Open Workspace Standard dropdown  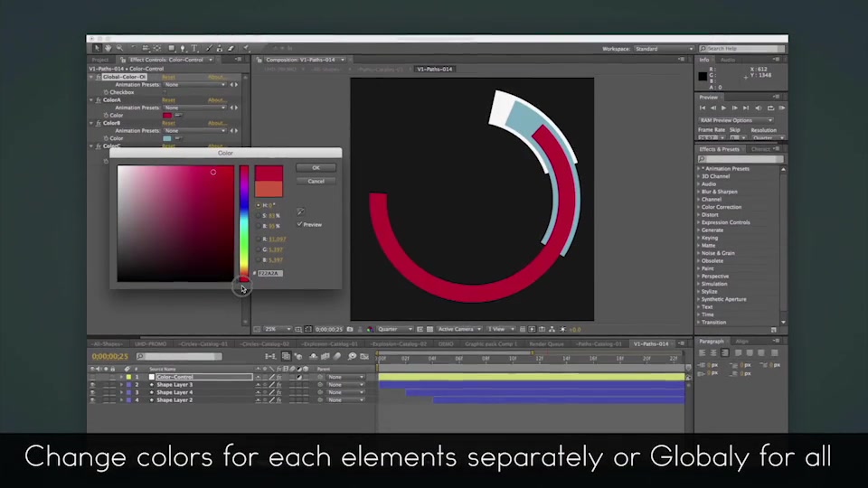664,49
